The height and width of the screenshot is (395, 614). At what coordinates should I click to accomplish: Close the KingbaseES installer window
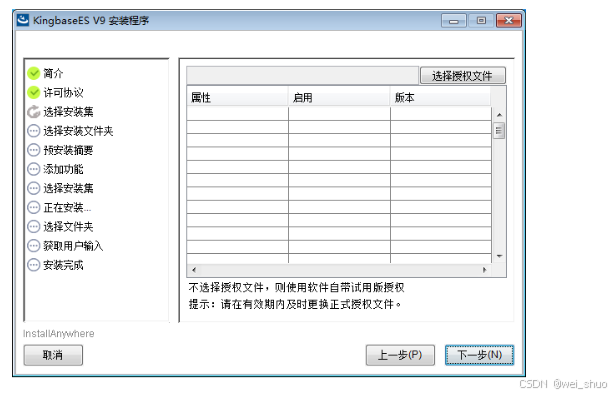click(x=509, y=20)
